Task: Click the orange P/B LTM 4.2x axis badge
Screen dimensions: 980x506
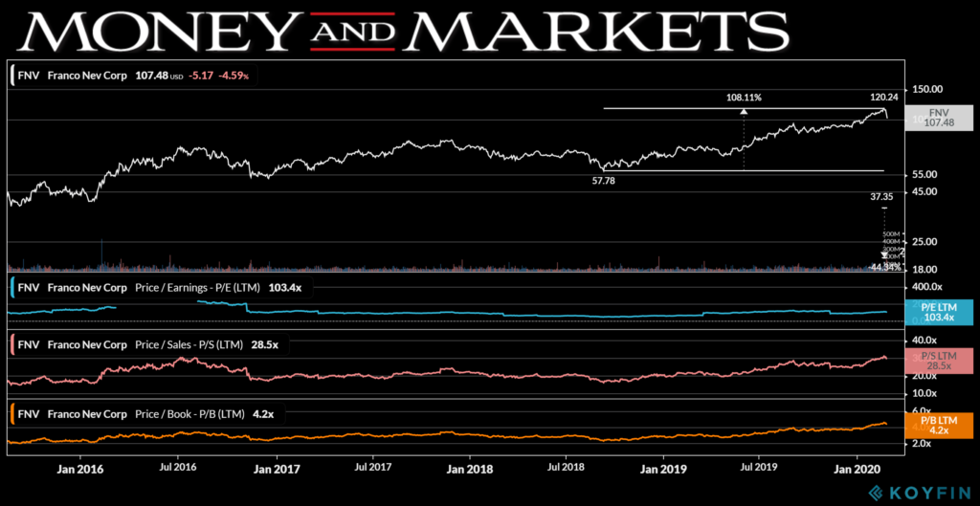Action: point(940,426)
